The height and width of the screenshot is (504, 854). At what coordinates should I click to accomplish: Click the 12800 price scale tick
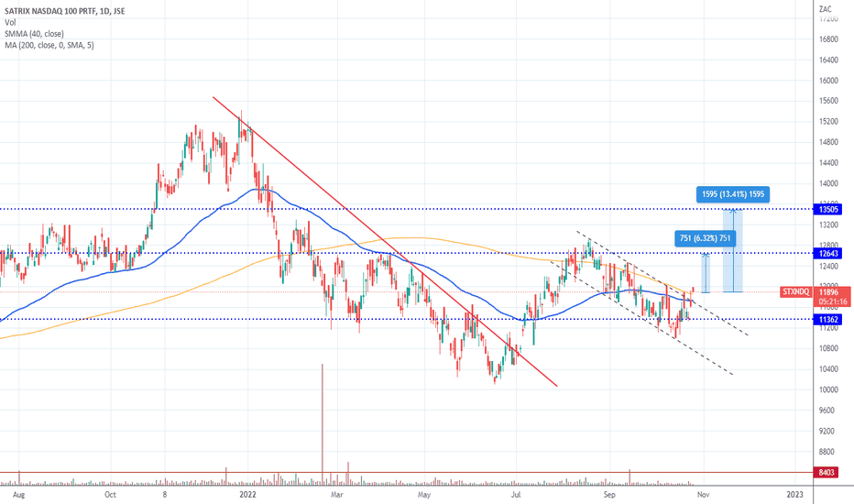point(828,246)
